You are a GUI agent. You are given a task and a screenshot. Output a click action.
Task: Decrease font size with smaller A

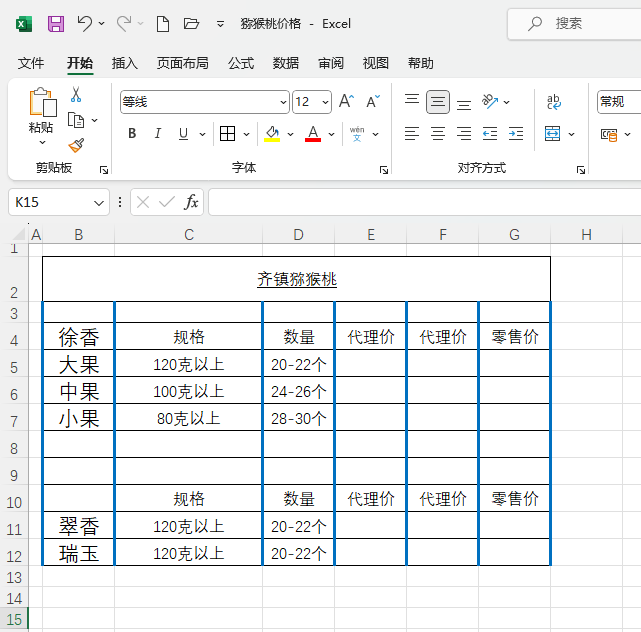click(373, 101)
